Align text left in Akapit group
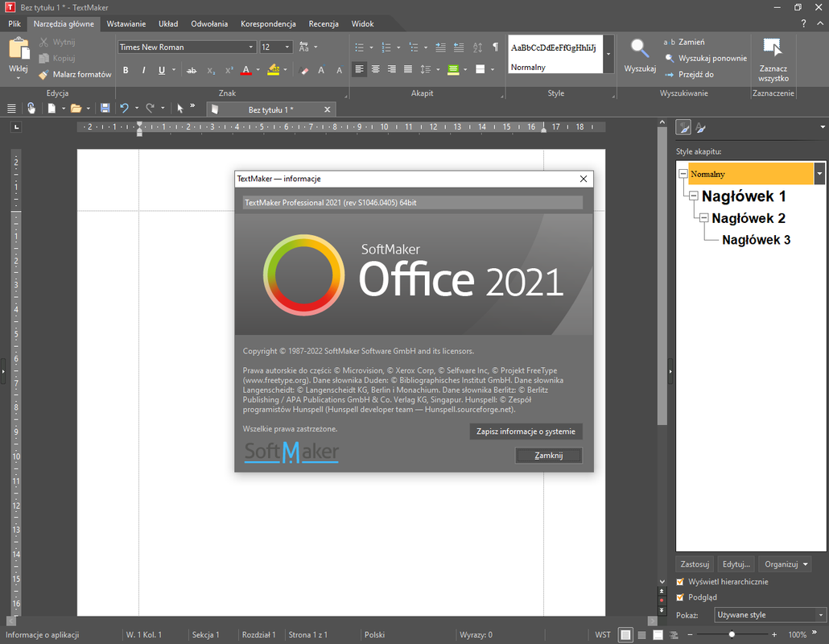 [359, 69]
